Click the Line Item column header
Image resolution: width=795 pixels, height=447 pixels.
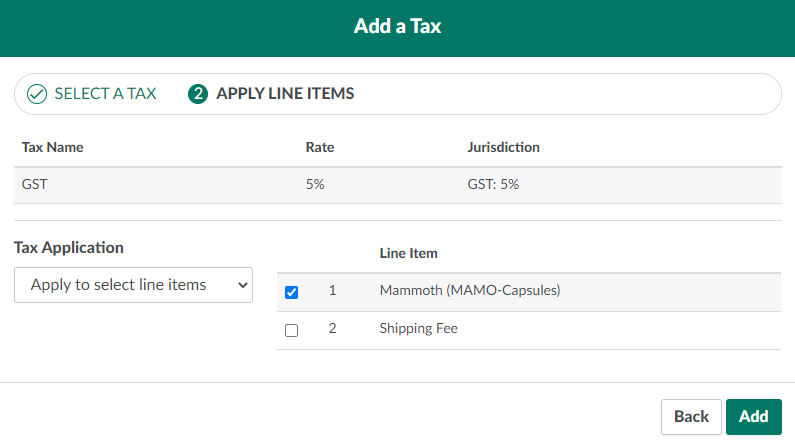408,253
